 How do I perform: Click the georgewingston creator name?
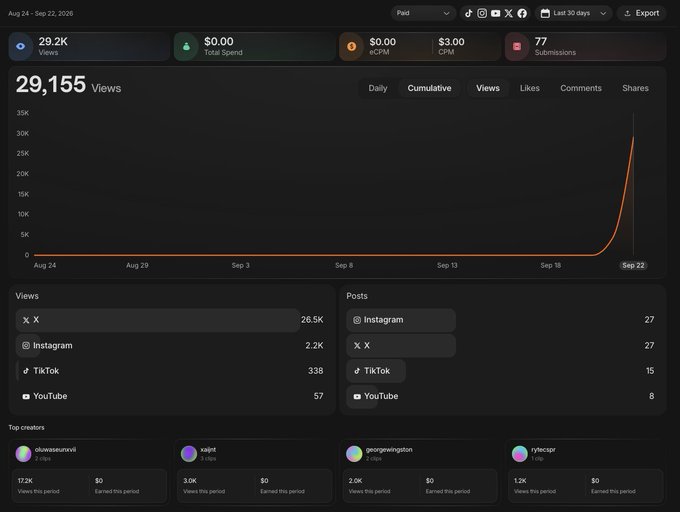pyautogui.click(x=389, y=450)
